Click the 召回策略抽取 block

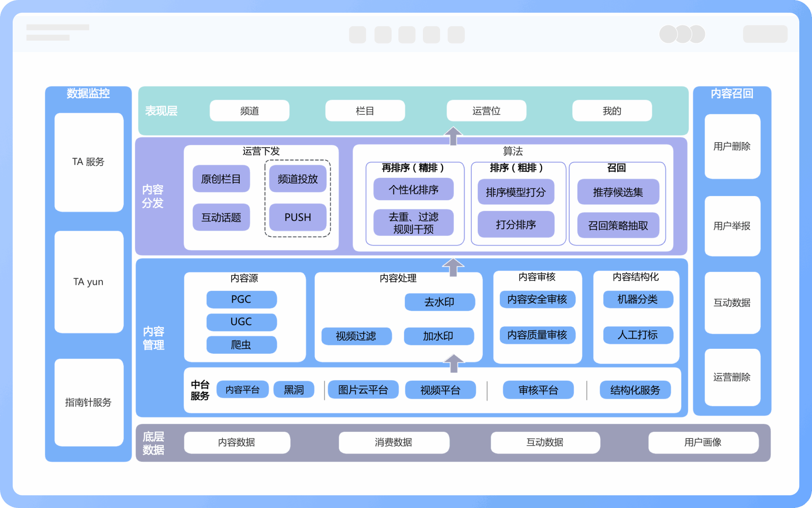pos(618,226)
